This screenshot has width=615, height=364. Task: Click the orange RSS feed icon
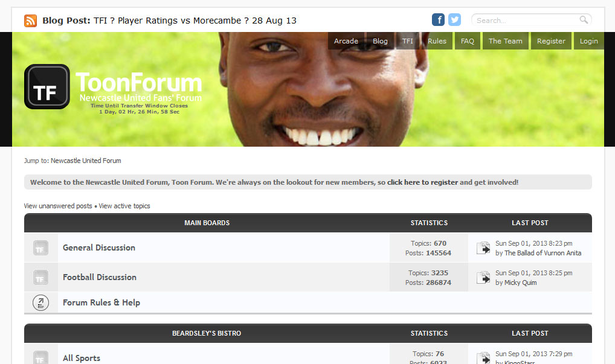tap(31, 21)
